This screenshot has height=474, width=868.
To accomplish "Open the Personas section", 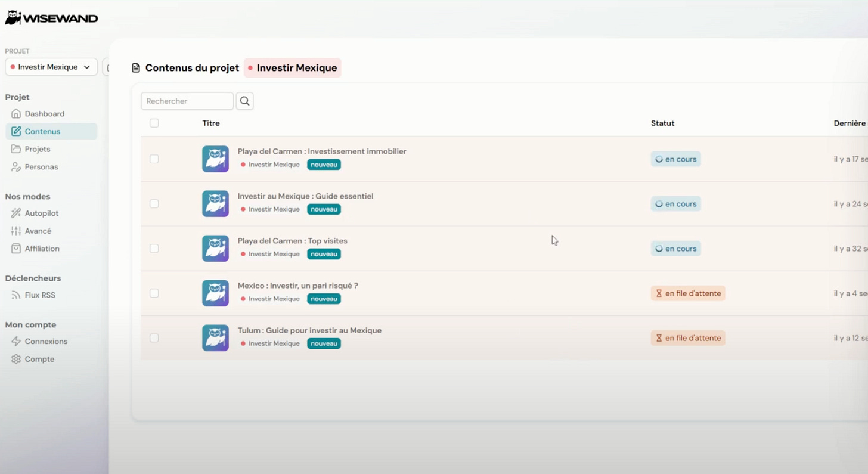I will 41,167.
